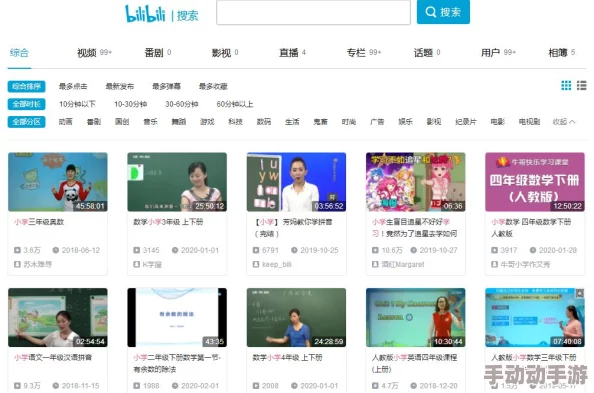The image size is (594, 393).
Task: Filter by 科技 category
Action: click(x=235, y=122)
